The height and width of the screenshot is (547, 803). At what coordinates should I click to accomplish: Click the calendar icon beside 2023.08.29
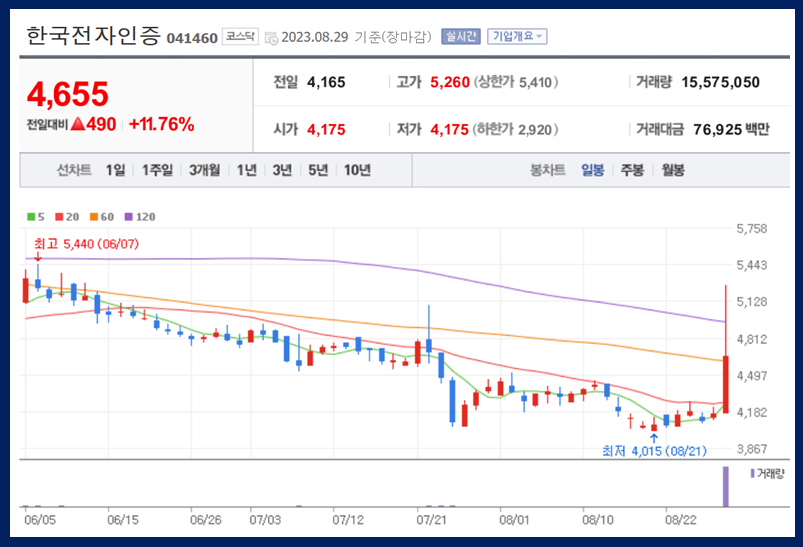pyautogui.click(x=271, y=38)
